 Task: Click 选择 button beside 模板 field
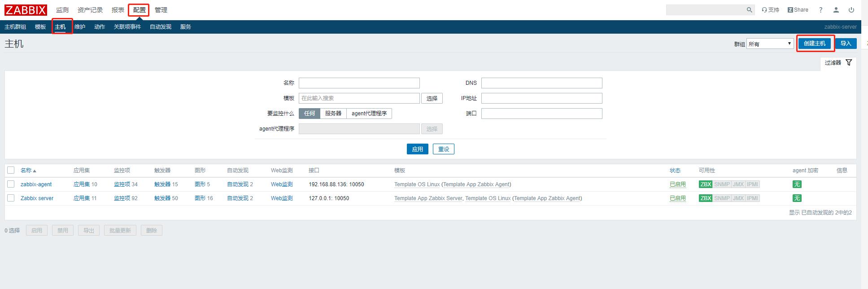pos(432,98)
